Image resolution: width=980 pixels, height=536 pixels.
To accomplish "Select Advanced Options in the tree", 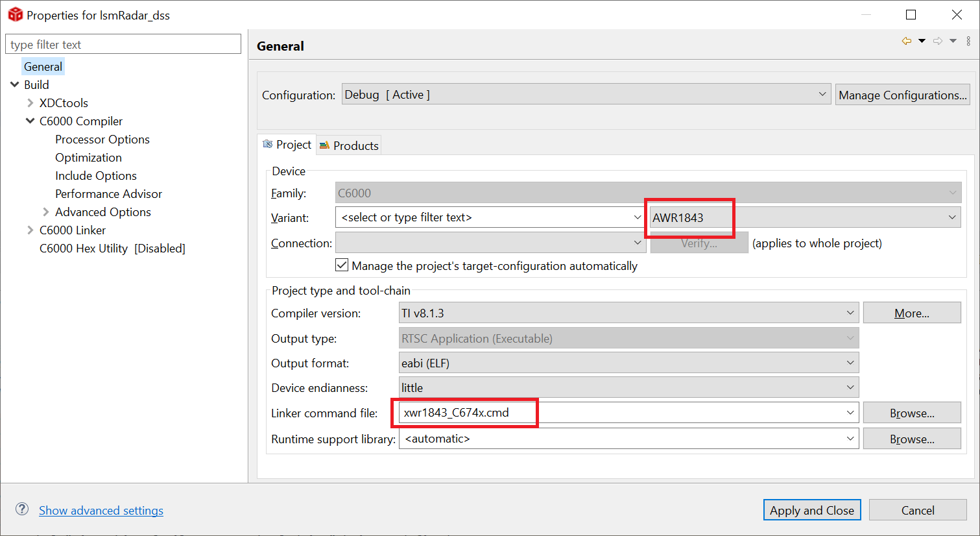I will point(102,212).
